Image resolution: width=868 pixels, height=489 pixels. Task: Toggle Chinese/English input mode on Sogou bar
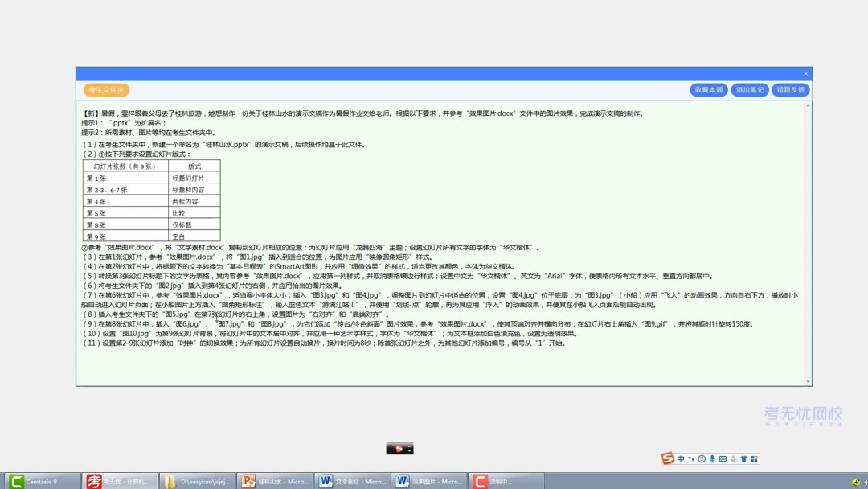[x=679, y=458]
